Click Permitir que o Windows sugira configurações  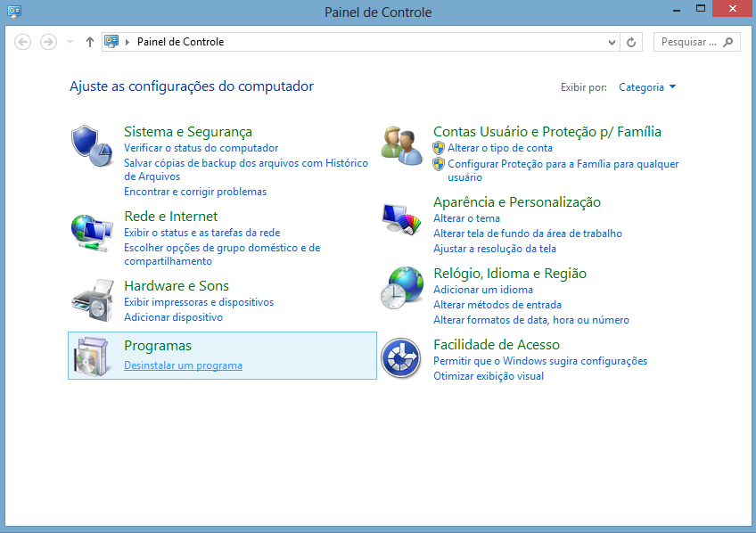(540, 361)
